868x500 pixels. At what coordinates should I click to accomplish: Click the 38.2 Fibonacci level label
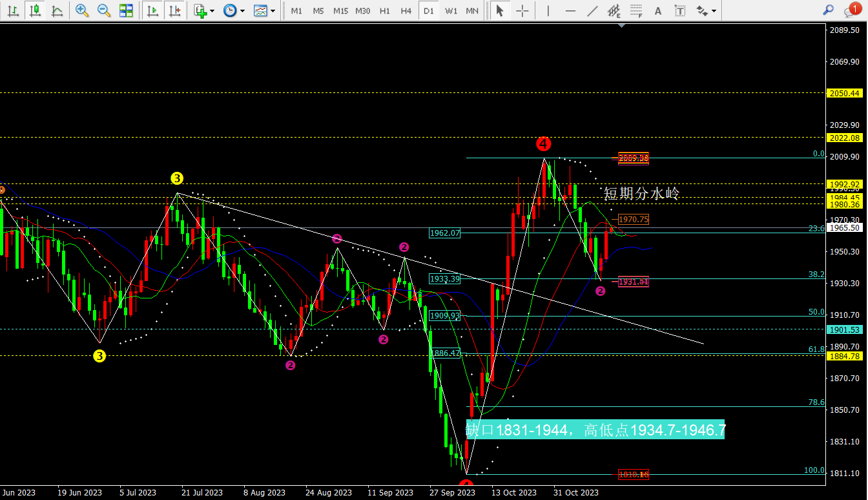pyautogui.click(x=817, y=274)
